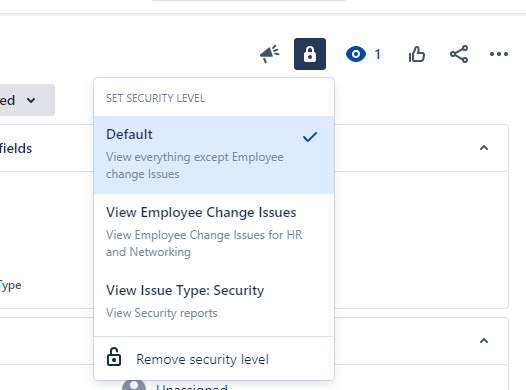526x390 pixels.
Task: Click the megaphone feedback icon
Action: click(x=269, y=54)
